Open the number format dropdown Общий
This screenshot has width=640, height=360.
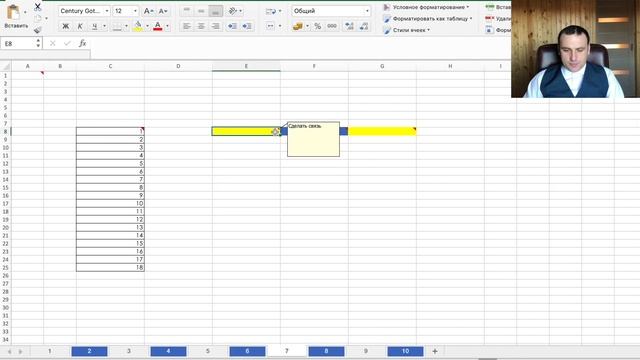pos(367,11)
